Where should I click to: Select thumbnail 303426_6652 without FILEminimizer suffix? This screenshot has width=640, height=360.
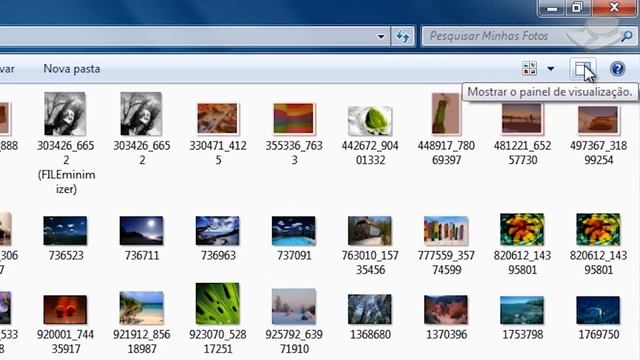tap(141, 114)
